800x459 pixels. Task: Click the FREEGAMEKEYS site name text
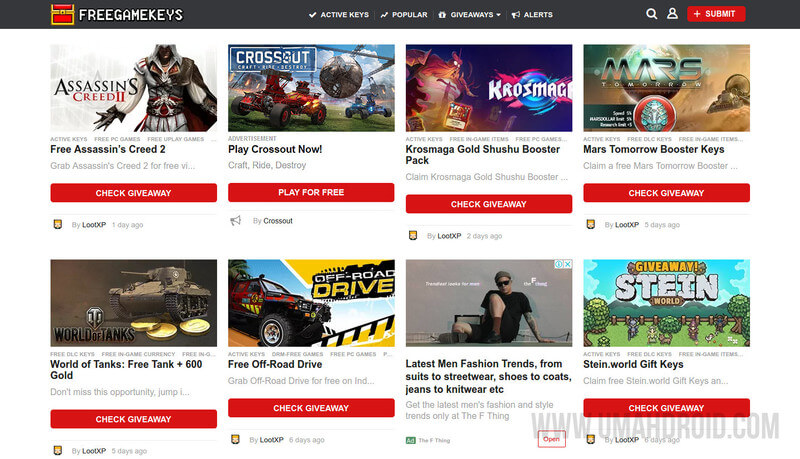[131, 15]
